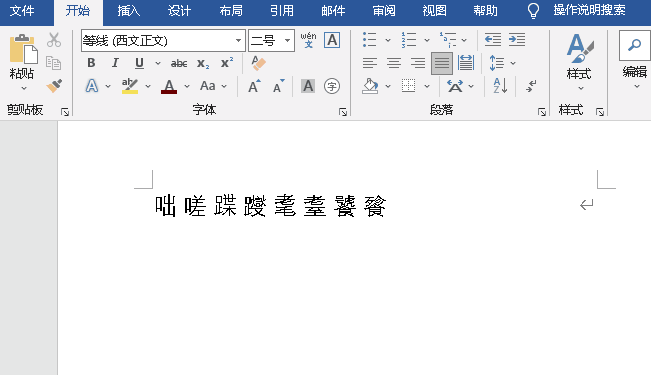Expand the Paste options arrow

[23, 88]
